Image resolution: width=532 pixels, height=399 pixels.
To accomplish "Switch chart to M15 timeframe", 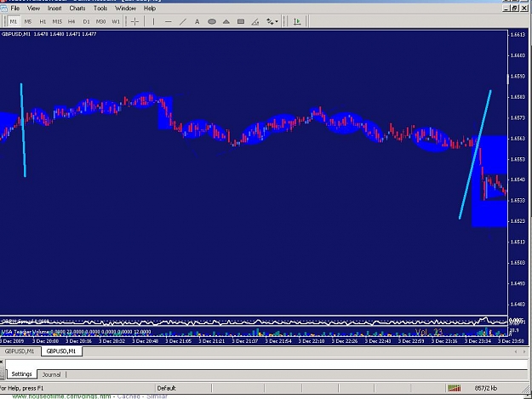I will [x=57, y=22].
